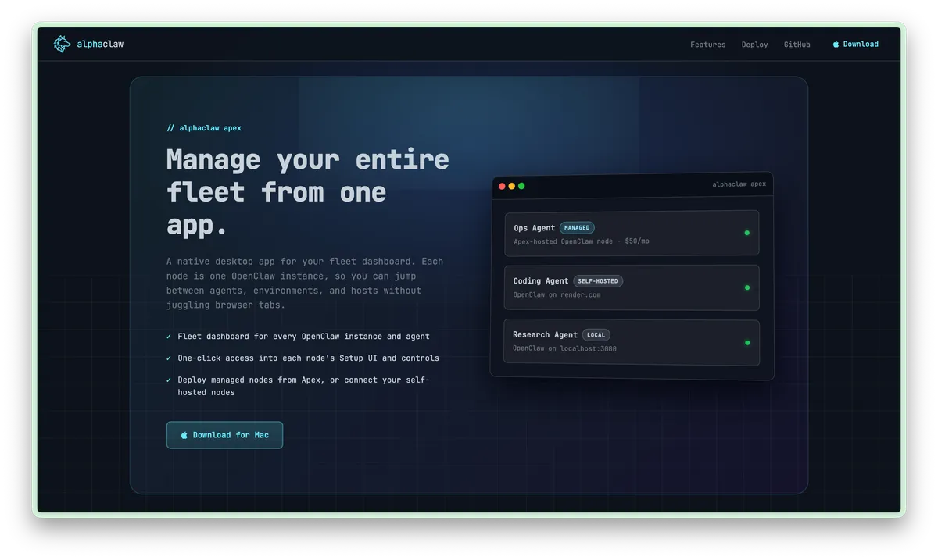Click the alphaclaw brand name text
938x560 pixels.
[100, 45]
